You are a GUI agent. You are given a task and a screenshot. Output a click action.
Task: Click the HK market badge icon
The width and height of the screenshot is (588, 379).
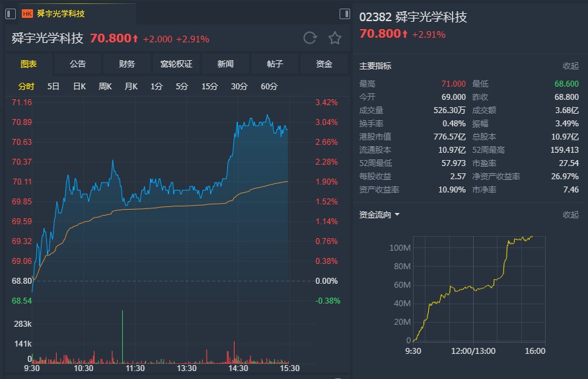(x=27, y=13)
